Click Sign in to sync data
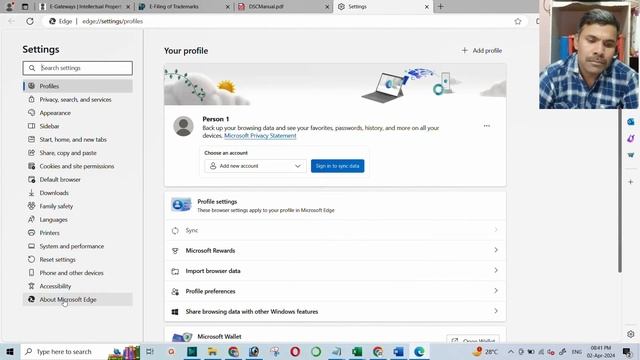640x360 pixels. [x=338, y=166]
